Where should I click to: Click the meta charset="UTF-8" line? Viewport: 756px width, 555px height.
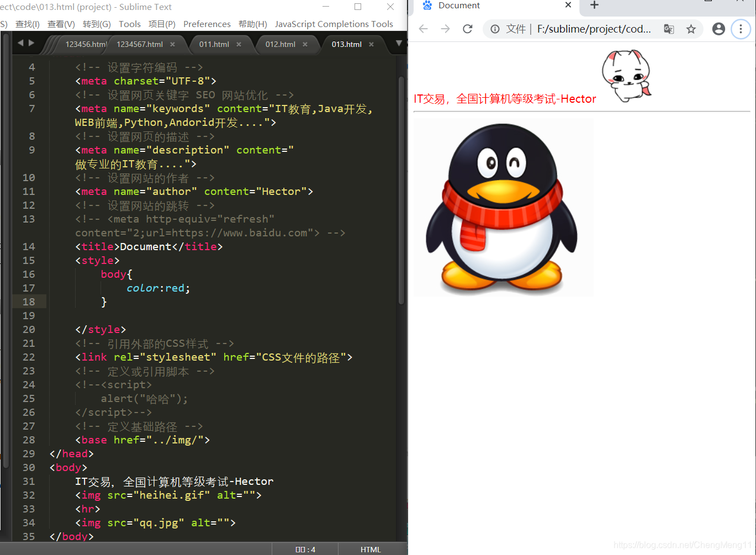click(x=146, y=81)
